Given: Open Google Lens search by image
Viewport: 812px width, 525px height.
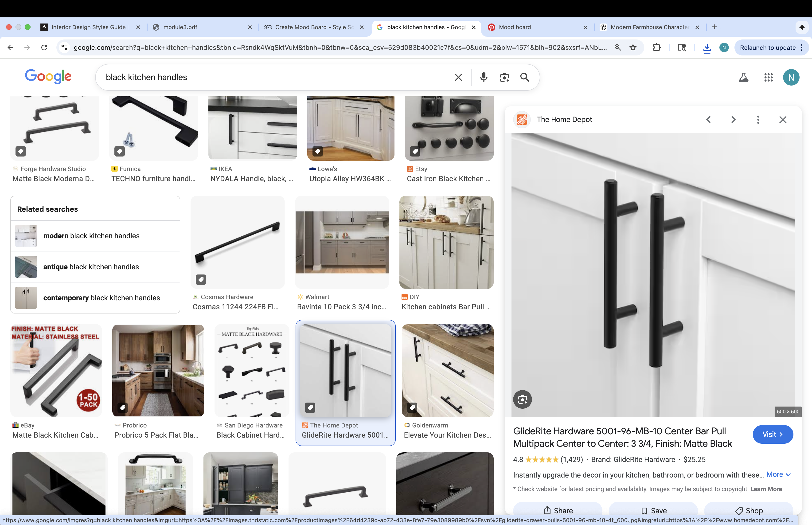Looking at the screenshot, I should coord(504,77).
